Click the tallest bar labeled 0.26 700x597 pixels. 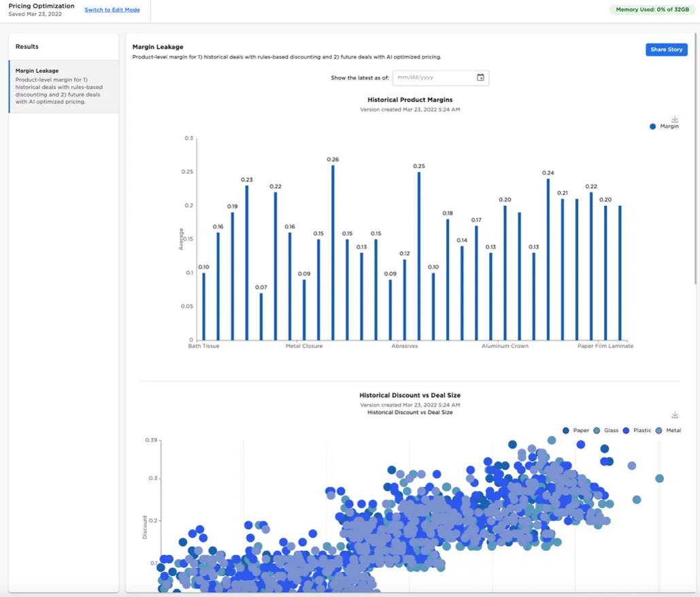click(x=333, y=253)
